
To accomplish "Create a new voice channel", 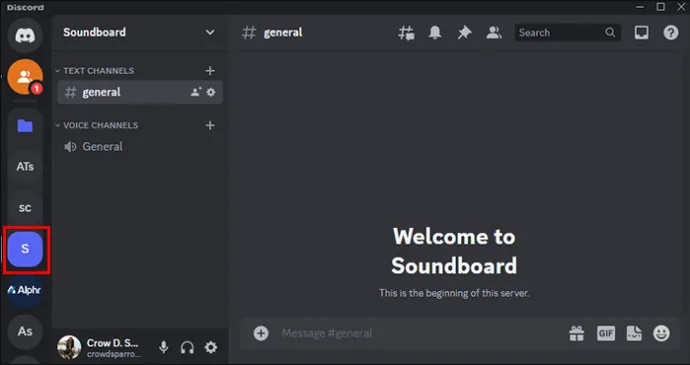I will [x=210, y=125].
